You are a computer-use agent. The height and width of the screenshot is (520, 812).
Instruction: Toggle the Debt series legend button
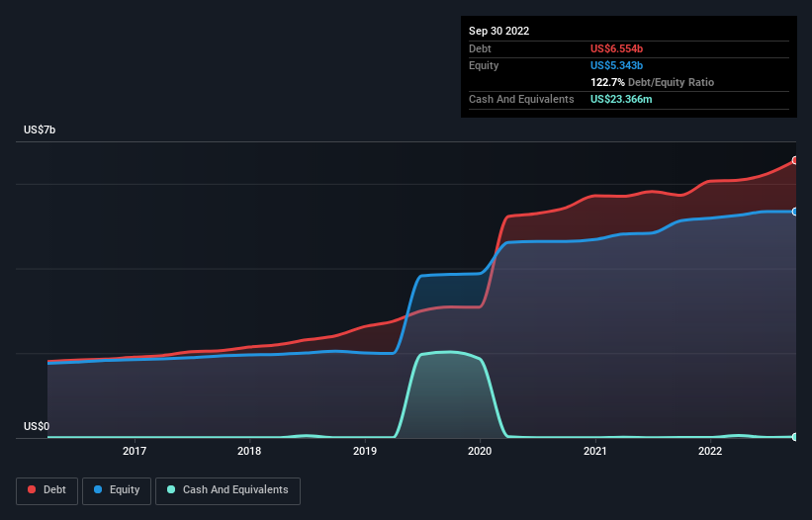[47, 491]
